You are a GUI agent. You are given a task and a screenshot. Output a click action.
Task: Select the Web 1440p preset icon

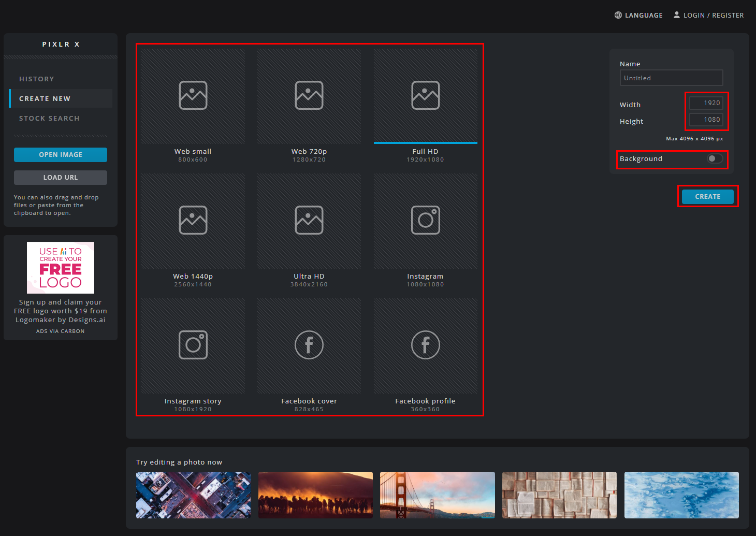click(193, 220)
